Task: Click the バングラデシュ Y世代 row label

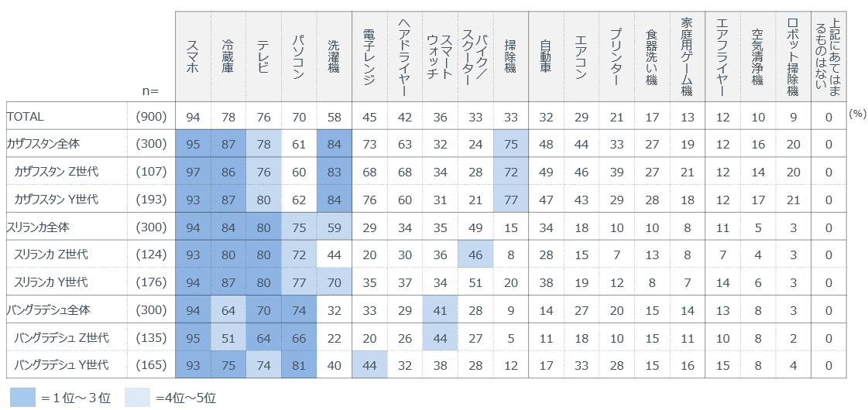Action: [61, 365]
